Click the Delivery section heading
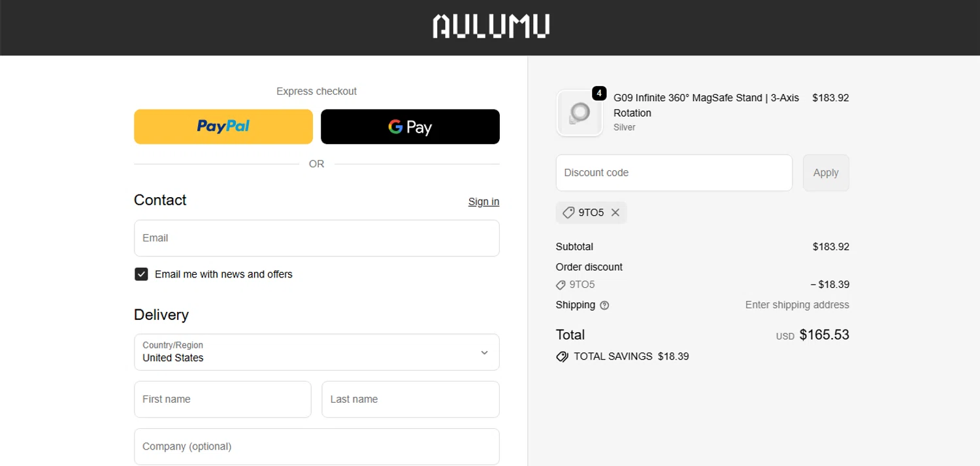This screenshot has width=980, height=466. 161,315
